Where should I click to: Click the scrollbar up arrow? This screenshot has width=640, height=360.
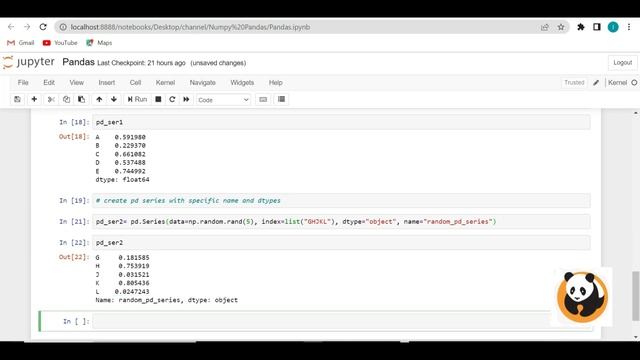(x=636, y=113)
